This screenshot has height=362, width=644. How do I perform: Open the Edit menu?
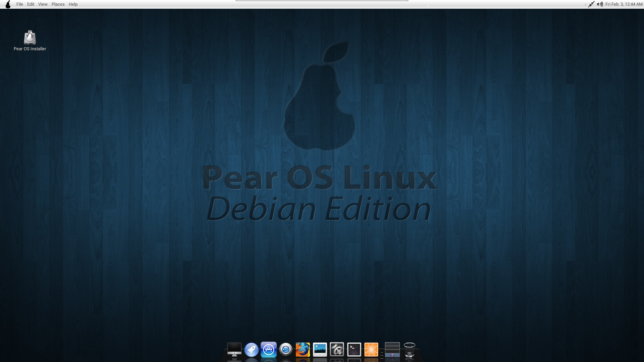[31, 4]
